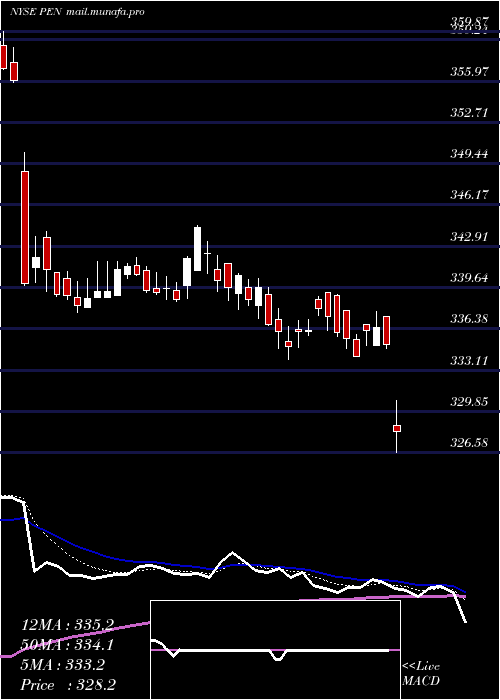Select the 339.64 price level label
This screenshot has width=500, height=700.
(469, 278)
